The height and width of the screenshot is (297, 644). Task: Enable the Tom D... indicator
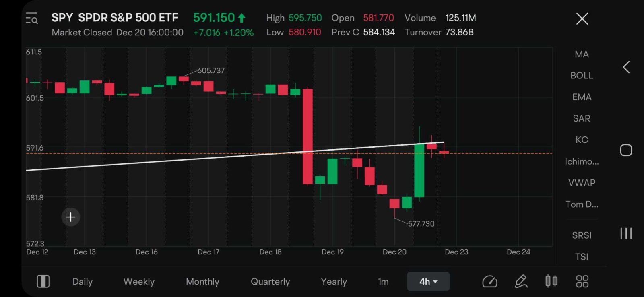pos(582,204)
